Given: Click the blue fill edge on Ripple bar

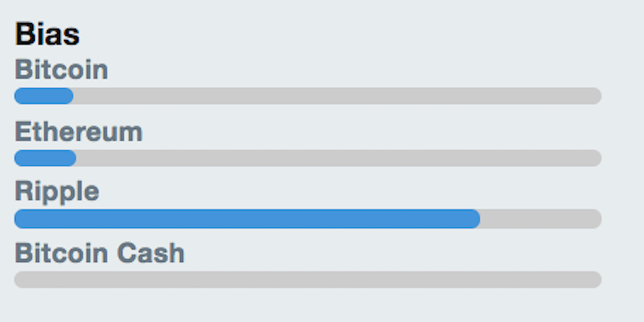Looking at the screenshot, I should pos(479,219).
